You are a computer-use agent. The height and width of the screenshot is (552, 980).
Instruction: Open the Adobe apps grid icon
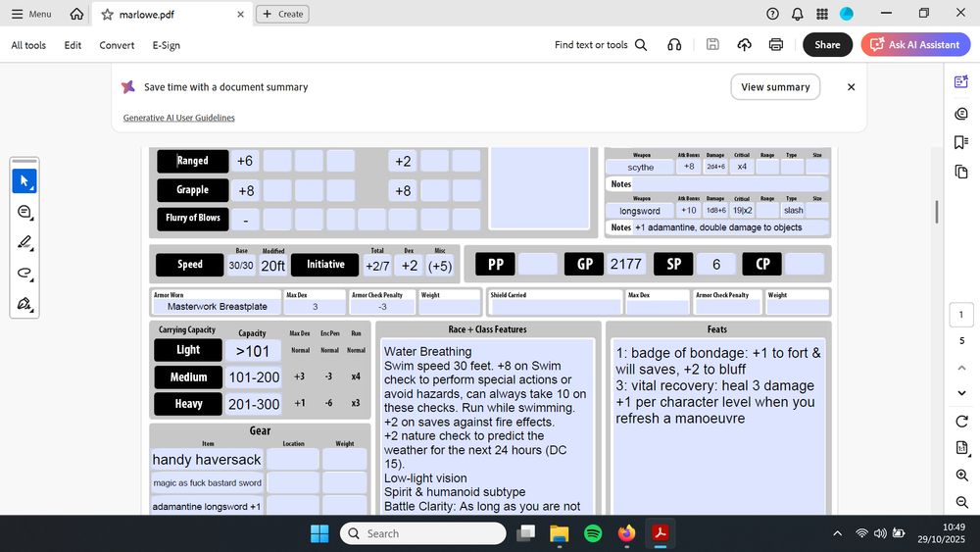tap(822, 14)
